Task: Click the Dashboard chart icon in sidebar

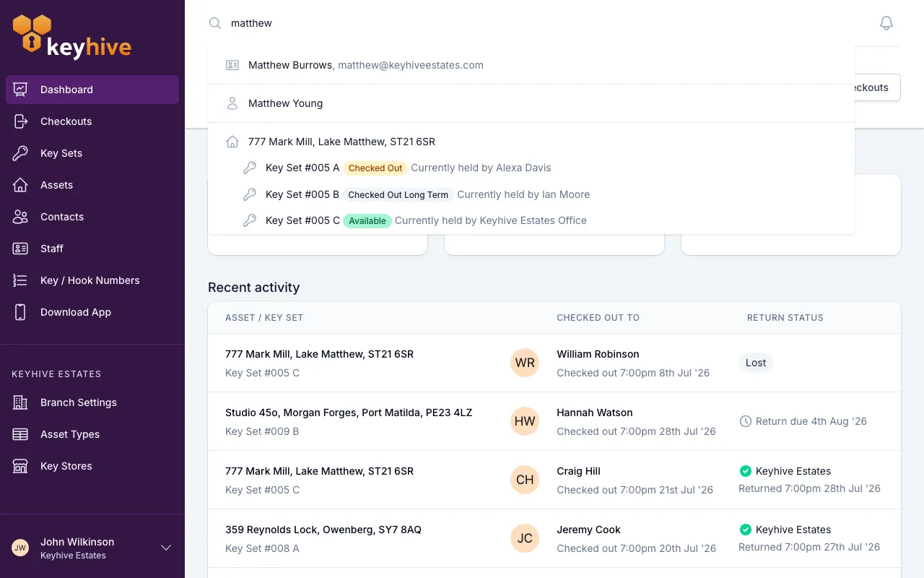Action: click(20, 90)
